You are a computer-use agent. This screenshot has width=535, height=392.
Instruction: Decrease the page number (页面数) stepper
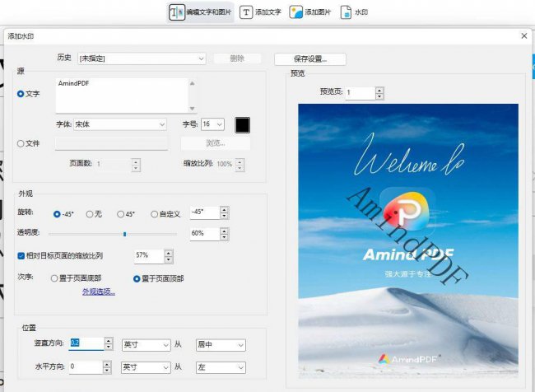pyautogui.click(x=136, y=168)
